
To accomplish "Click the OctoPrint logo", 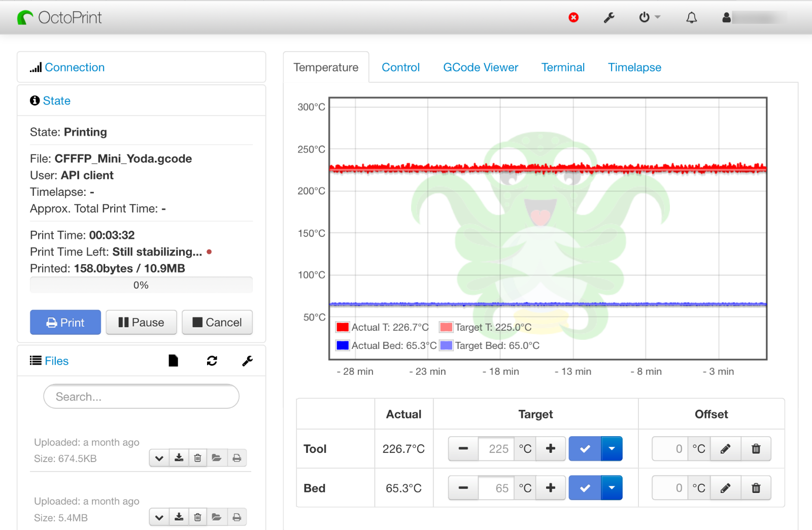I will [59, 18].
